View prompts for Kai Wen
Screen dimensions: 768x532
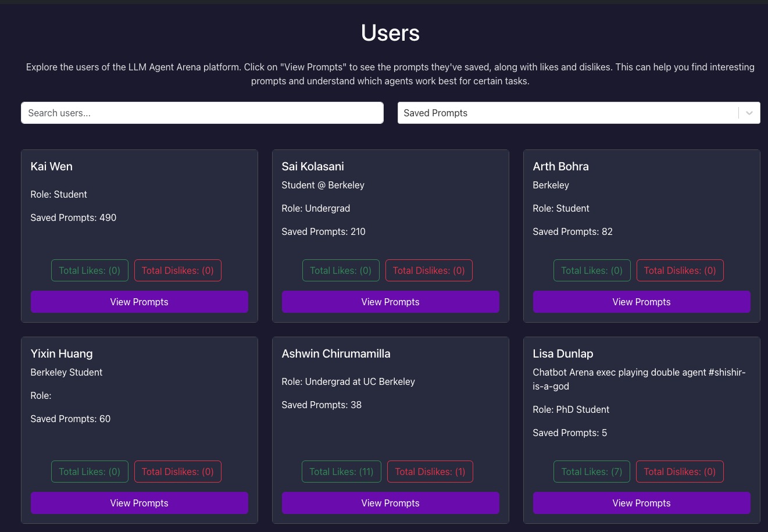(x=139, y=302)
